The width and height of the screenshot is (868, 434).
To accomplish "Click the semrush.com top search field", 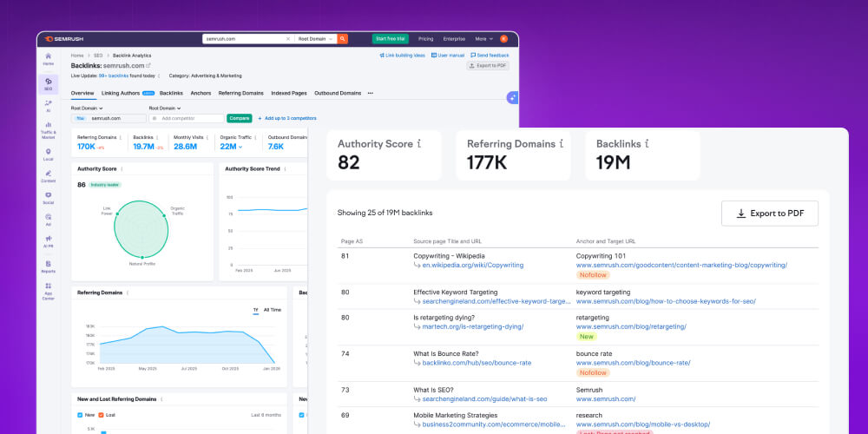I will (x=247, y=39).
